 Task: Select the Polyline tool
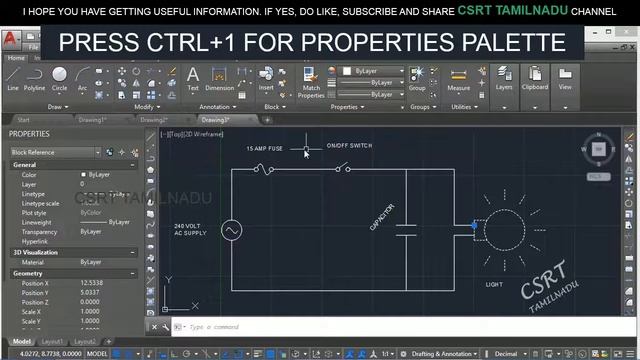tap(34, 79)
